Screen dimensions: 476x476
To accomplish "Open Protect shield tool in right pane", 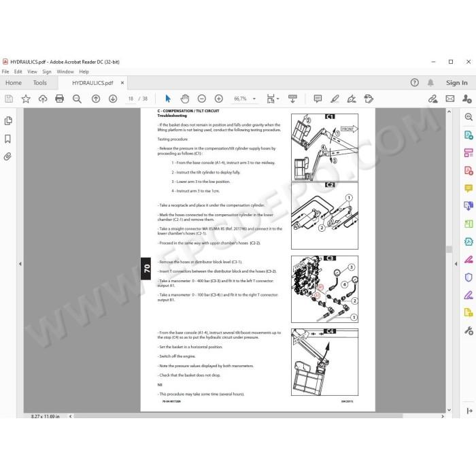I will coord(469,277).
